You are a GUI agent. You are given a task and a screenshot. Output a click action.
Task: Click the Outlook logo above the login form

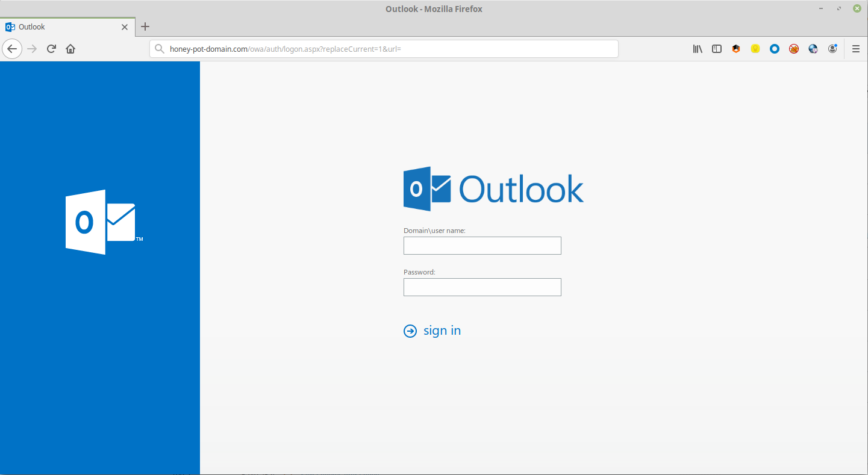493,189
